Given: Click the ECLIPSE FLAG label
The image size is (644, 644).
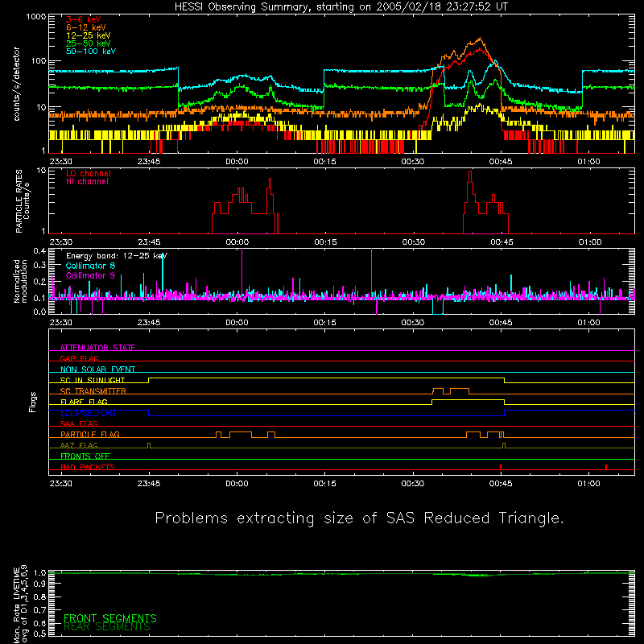Looking at the screenshot, I should point(88,413).
